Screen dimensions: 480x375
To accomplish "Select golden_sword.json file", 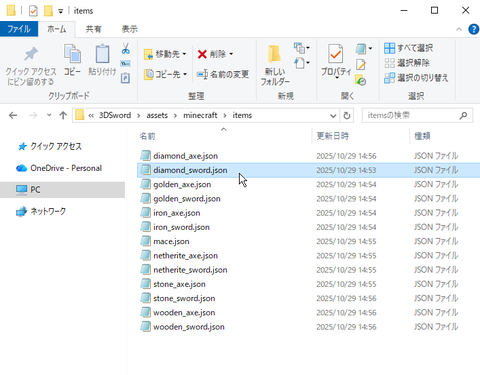I will (x=187, y=199).
